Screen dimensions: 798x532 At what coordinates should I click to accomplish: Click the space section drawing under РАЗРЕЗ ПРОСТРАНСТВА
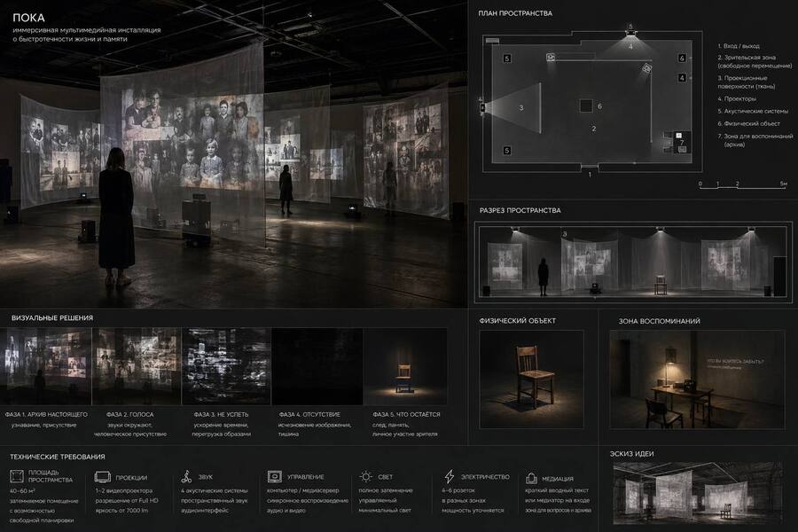[x=633, y=262]
